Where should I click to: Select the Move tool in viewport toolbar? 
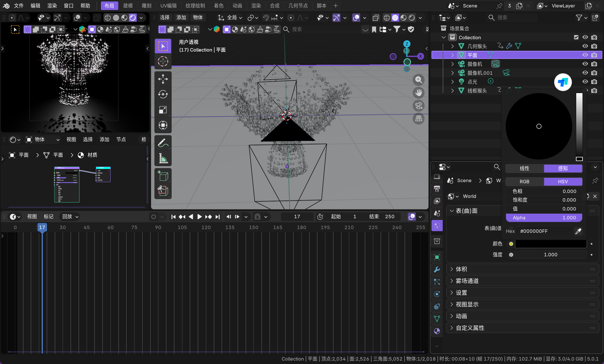tap(163, 79)
